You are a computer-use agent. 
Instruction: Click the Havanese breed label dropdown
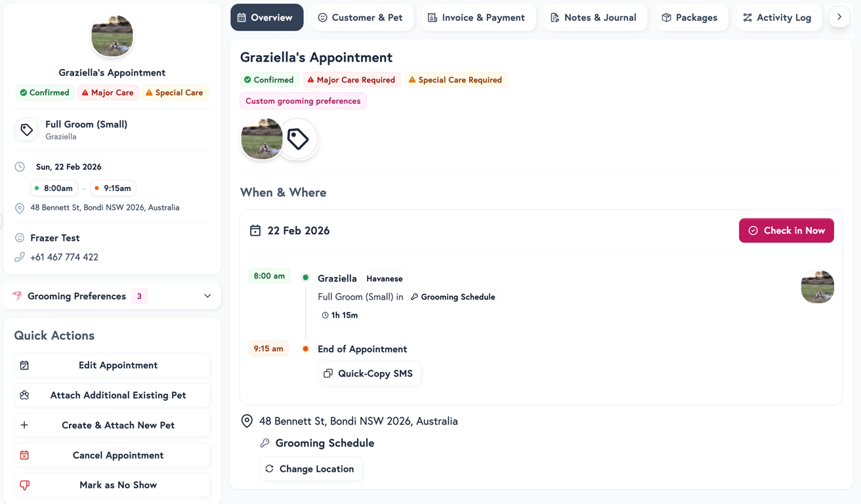pyautogui.click(x=385, y=278)
